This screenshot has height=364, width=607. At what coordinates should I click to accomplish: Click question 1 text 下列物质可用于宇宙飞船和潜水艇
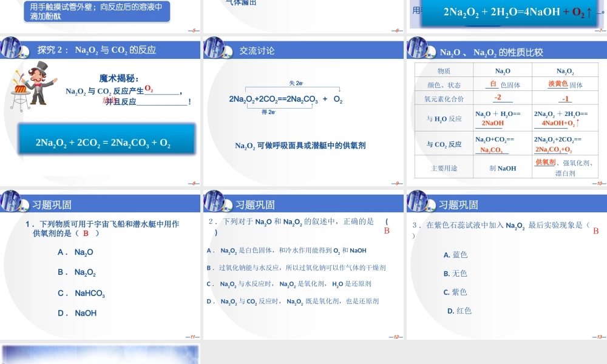pos(102,228)
